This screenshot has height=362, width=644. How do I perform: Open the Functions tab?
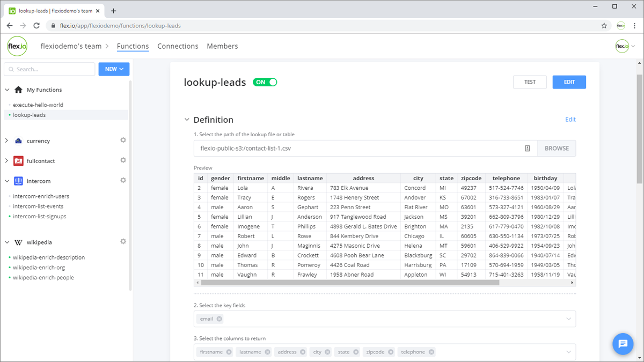point(133,46)
